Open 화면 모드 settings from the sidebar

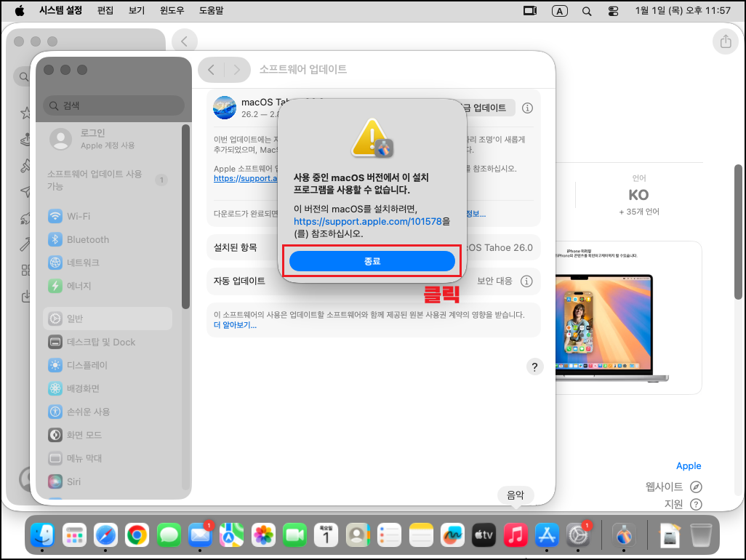[x=108, y=435]
